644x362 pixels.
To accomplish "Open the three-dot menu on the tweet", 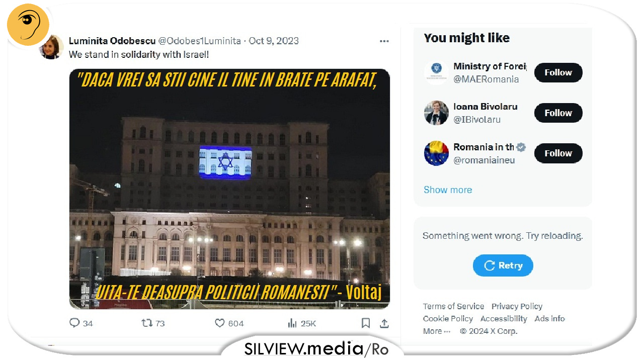I will tap(384, 41).
